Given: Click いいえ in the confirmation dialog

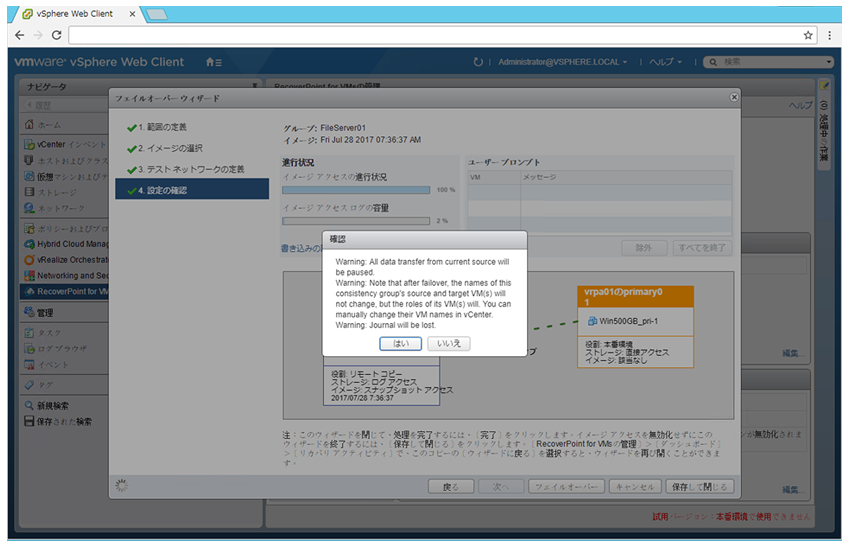Looking at the screenshot, I should [448, 343].
